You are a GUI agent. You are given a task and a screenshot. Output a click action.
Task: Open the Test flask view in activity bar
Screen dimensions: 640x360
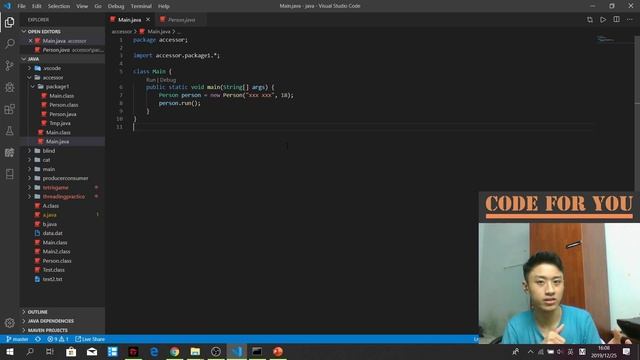tap(9, 131)
